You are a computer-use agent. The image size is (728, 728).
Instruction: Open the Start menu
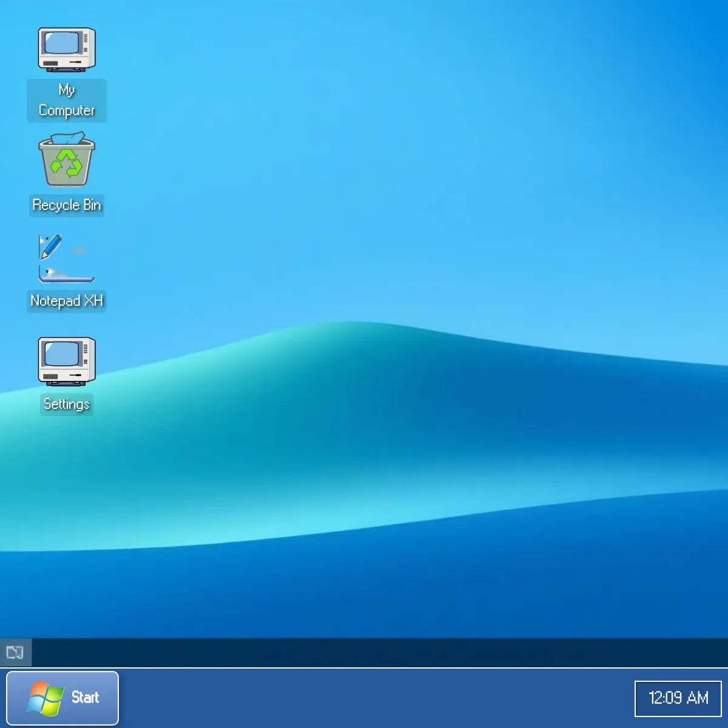tap(62, 698)
